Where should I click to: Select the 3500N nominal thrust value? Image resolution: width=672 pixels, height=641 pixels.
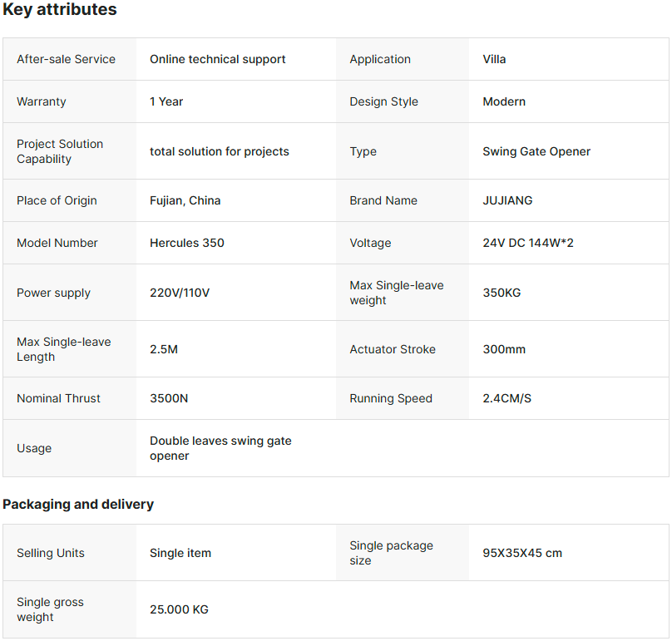point(169,398)
